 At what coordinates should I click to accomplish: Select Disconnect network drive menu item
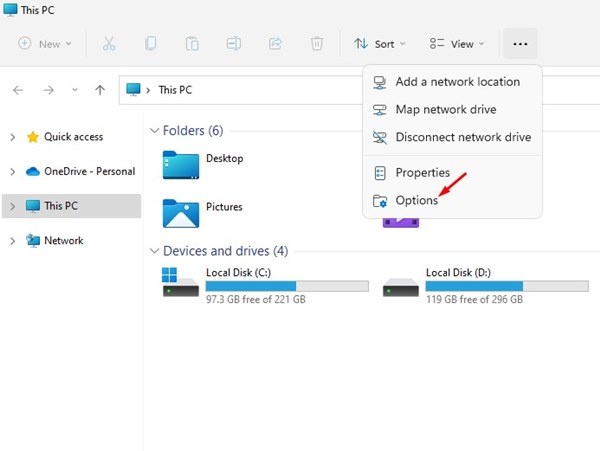(452, 137)
